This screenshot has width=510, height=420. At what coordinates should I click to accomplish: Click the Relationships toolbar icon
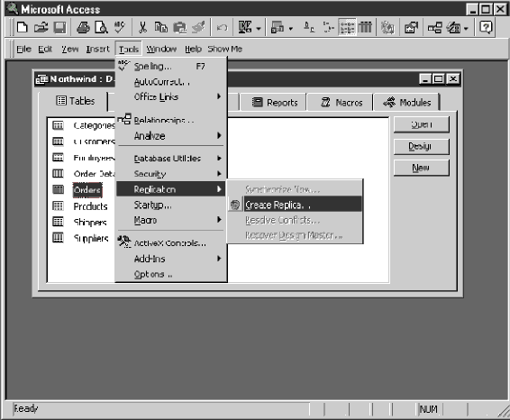[435, 28]
